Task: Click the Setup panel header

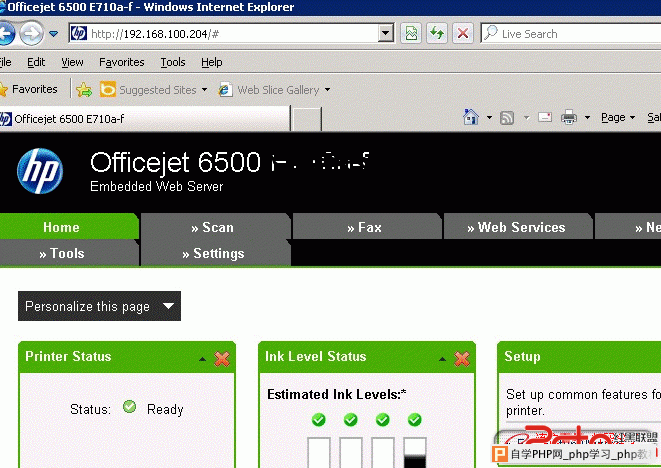Action: [579, 357]
